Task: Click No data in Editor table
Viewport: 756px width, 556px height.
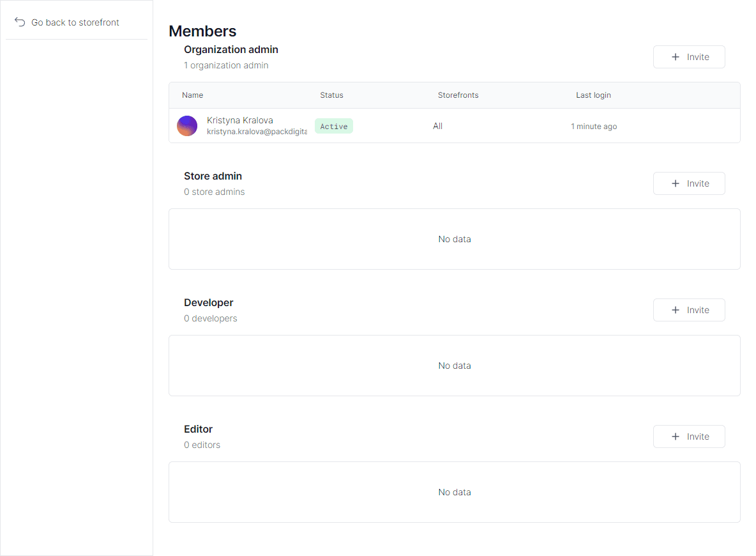Action: [x=454, y=492]
